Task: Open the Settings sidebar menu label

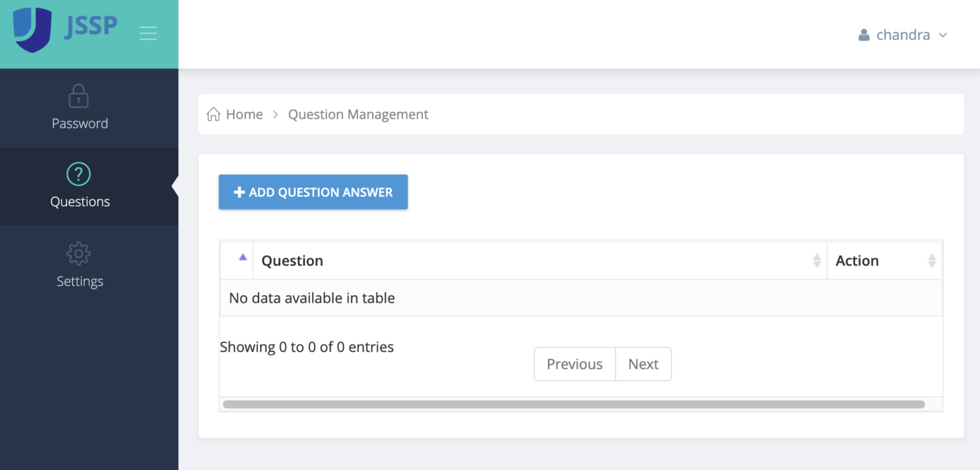Action: [80, 282]
